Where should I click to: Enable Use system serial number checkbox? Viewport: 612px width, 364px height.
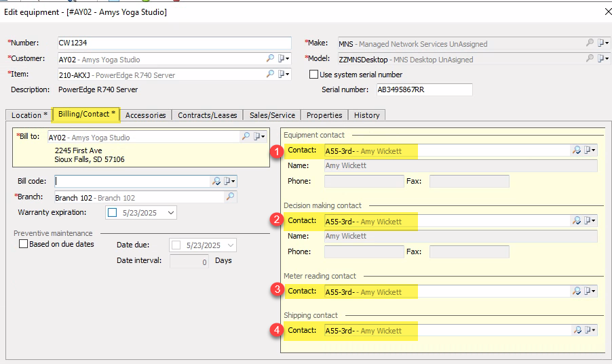pos(313,74)
